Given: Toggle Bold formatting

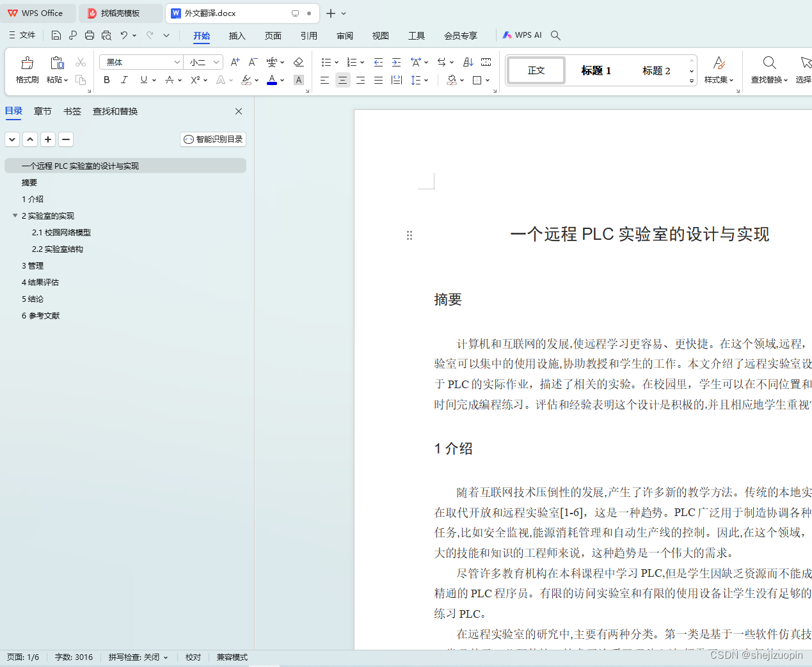Looking at the screenshot, I should click(107, 80).
